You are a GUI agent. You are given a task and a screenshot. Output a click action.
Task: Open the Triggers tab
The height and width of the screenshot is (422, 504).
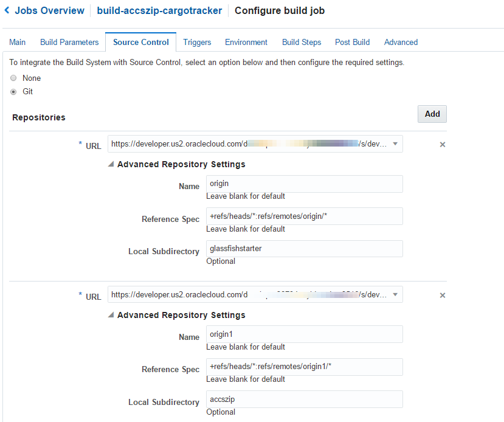197,42
